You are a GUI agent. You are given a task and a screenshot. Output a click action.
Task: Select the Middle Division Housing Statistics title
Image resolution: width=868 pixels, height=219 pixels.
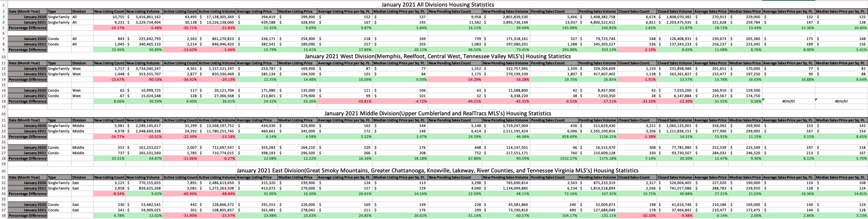(438, 114)
